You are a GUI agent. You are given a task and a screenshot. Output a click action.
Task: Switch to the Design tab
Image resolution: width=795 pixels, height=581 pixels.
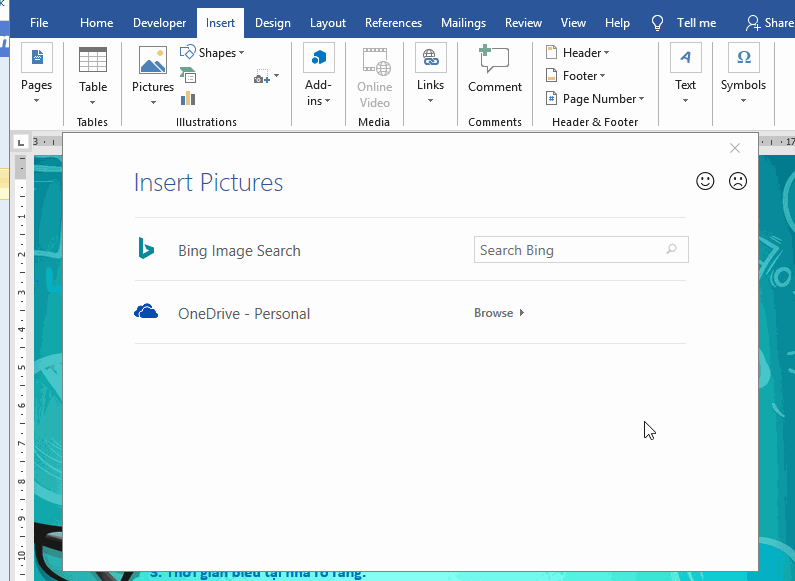tap(273, 23)
